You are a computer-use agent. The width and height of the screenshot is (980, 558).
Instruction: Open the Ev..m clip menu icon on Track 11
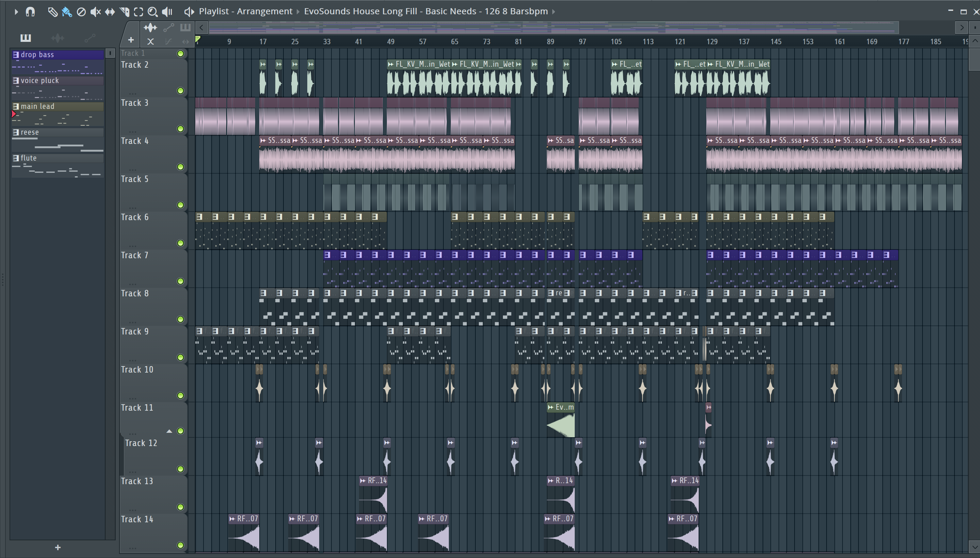coord(551,407)
